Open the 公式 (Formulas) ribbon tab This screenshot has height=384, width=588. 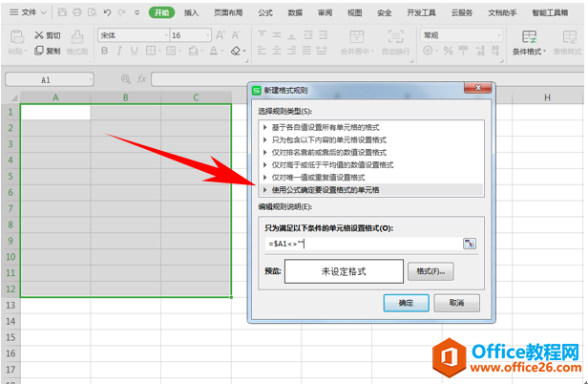[x=264, y=12]
